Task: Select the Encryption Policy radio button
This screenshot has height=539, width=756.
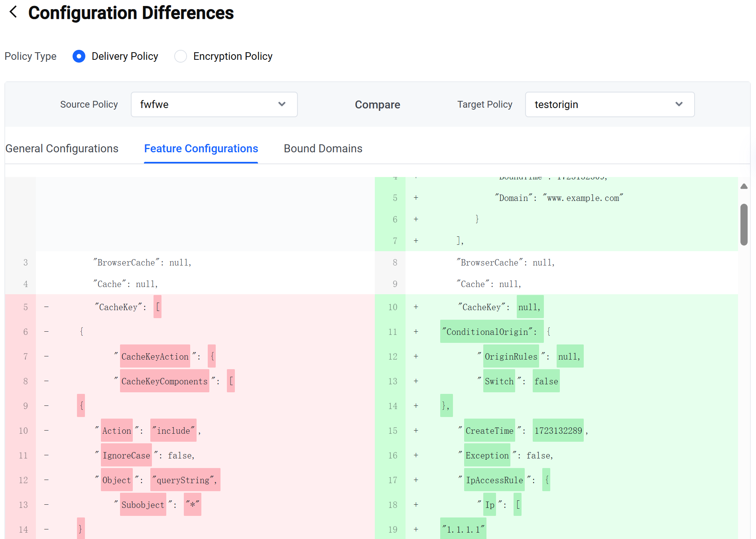Action: point(181,56)
